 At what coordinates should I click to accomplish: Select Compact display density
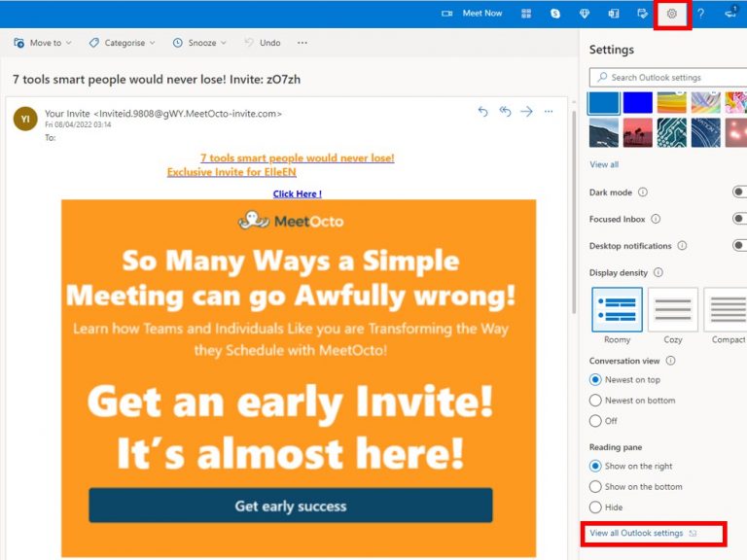(x=726, y=309)
